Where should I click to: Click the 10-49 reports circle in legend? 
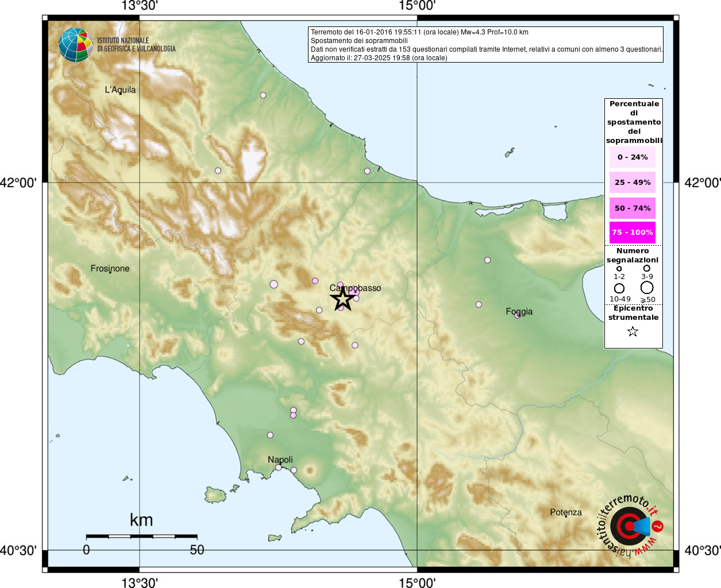click(619, 288)
